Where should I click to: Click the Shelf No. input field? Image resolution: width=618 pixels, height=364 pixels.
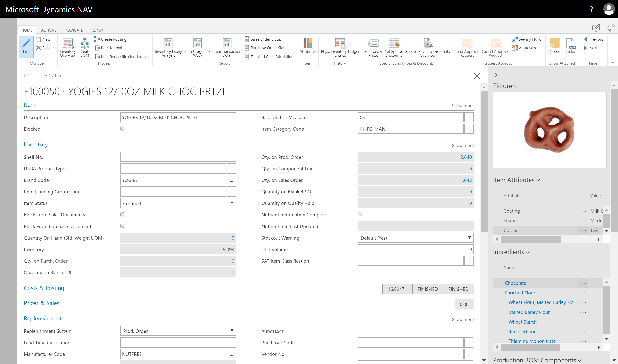coord(178,157)
